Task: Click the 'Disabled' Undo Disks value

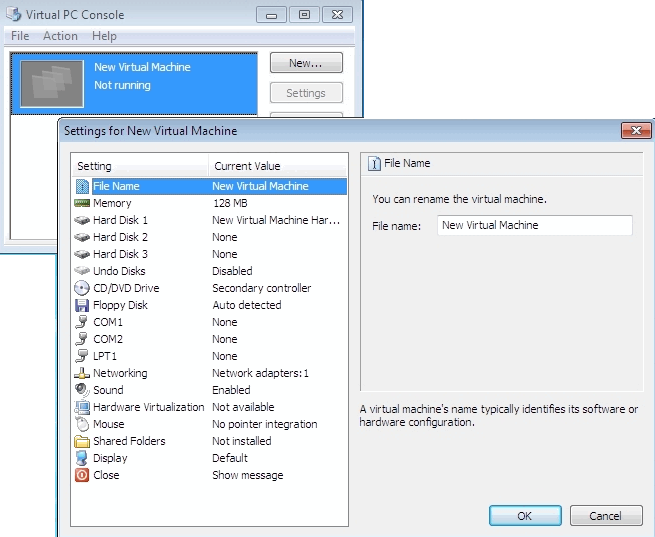Action: click(232, 271)
